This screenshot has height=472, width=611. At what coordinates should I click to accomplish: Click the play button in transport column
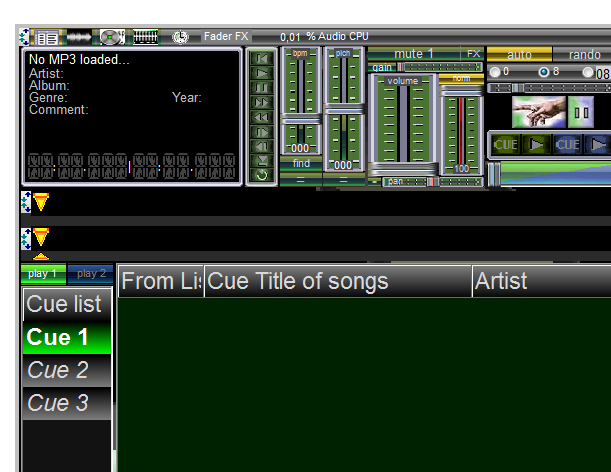(261, 73)
